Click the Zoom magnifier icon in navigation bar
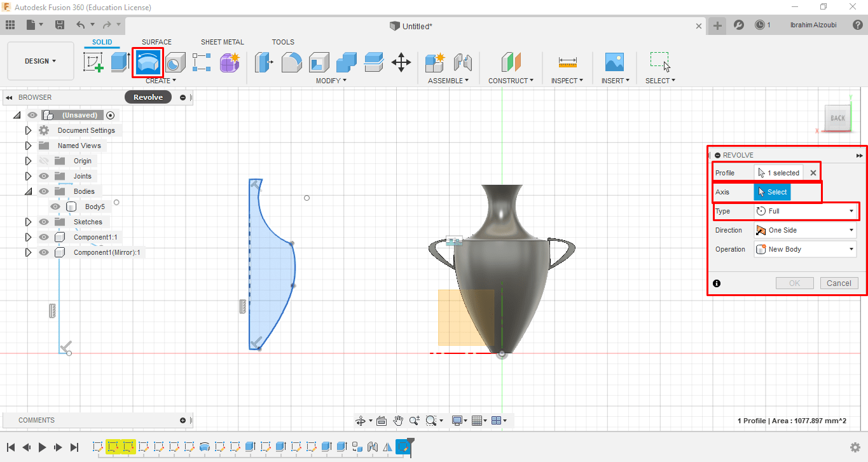The image size is (868, 462). [415, 421]
